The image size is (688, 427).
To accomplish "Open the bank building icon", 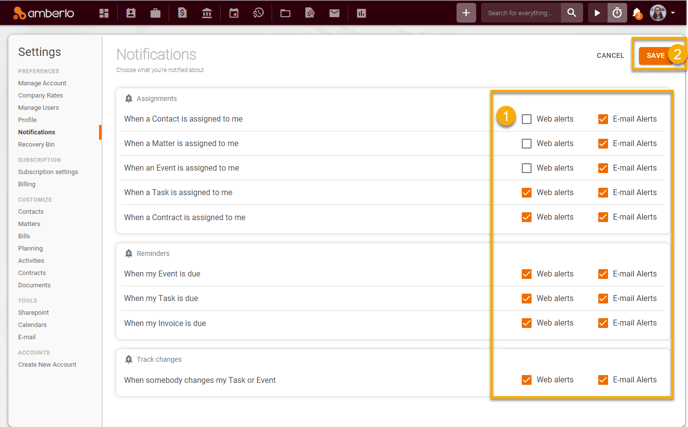I will coord(207,13).
